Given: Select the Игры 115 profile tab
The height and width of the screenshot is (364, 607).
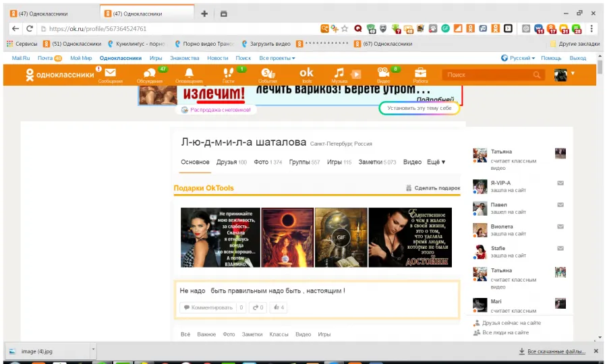Looking at the screenshot, I should (x=339, y=162).
